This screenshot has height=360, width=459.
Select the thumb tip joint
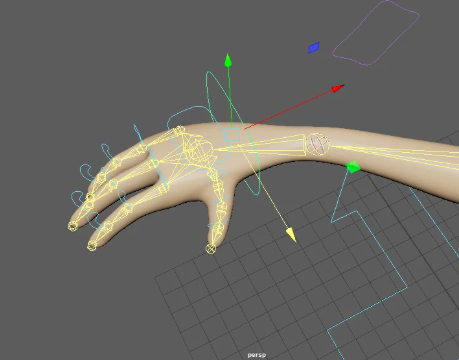pyautogui.click(x=210, y=248)
